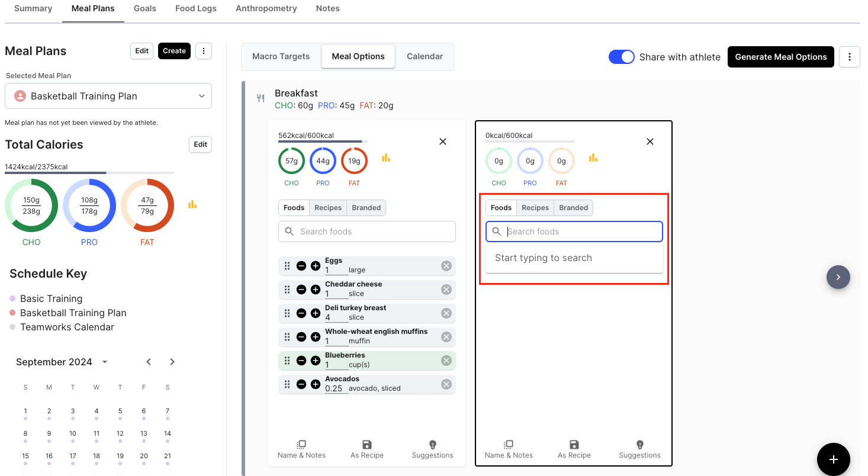Open Selected Meal Plan dropdown
The image size is (868, 476).
(108, 96)
